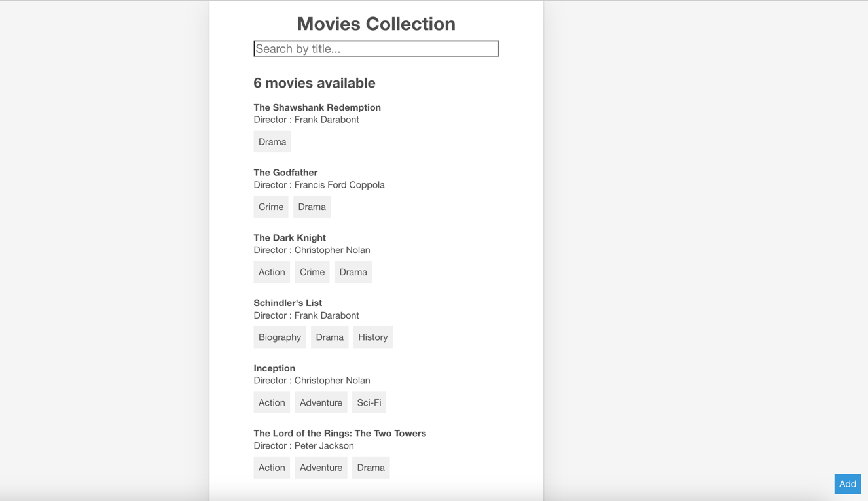Select the Drama tag under The Shawshank Redemption
The image size is (868, 501).
272,141
